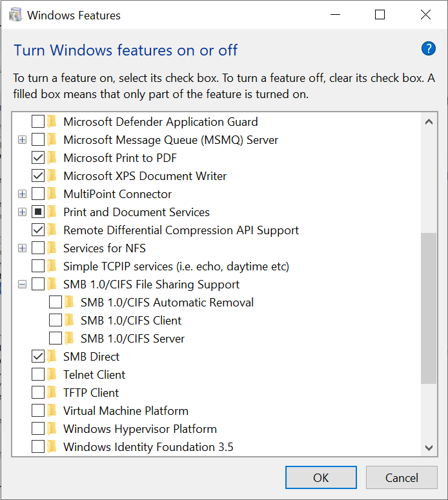Select the Microsoft Print to PDF label
This screenshot has height=500, width=448.
(120, 158)
